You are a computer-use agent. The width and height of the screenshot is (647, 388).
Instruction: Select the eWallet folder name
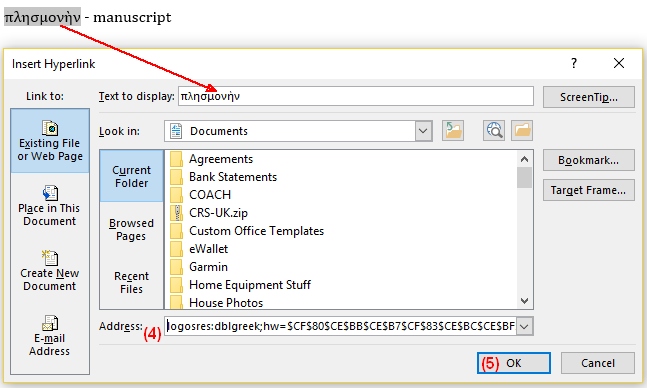(x=208, y=249)
